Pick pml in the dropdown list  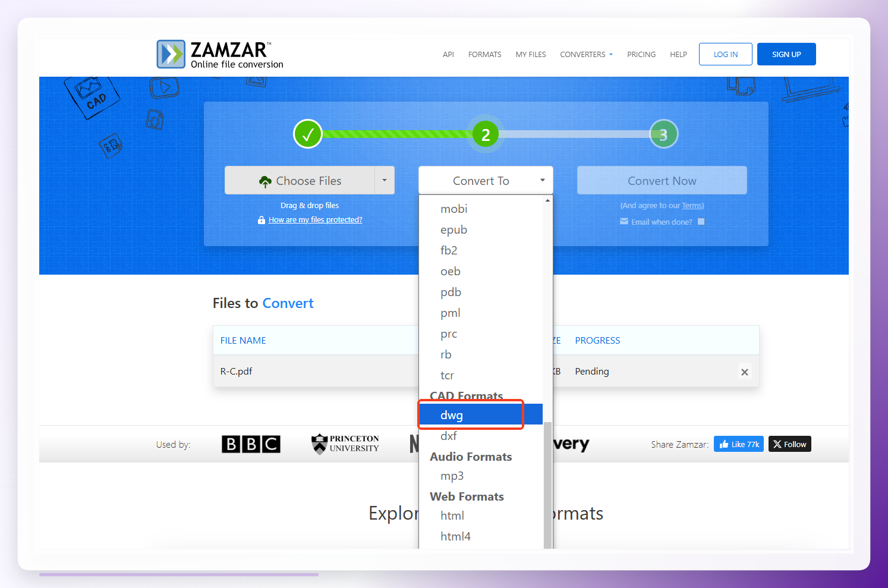point(481,313)
